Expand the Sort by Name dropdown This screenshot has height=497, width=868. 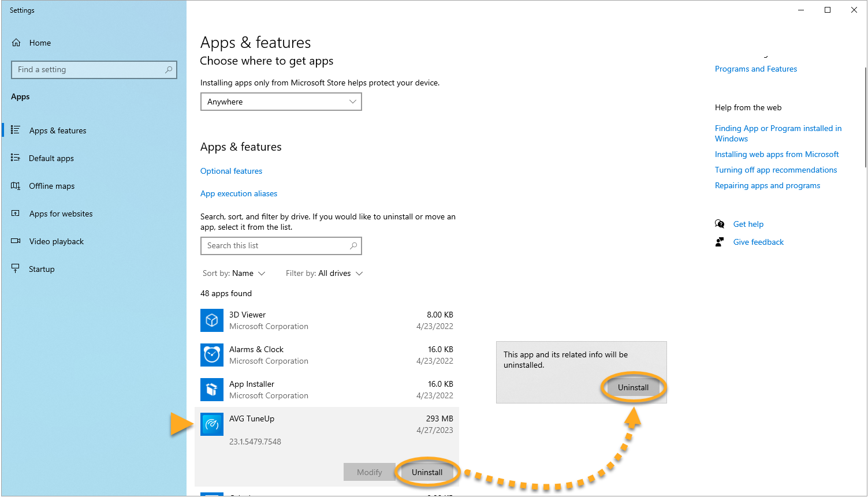pos(234,274)
